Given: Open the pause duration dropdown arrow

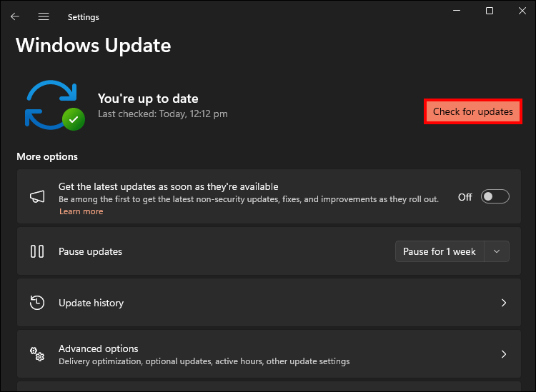Looking at the screenshot, I should [x=497, y=251].
